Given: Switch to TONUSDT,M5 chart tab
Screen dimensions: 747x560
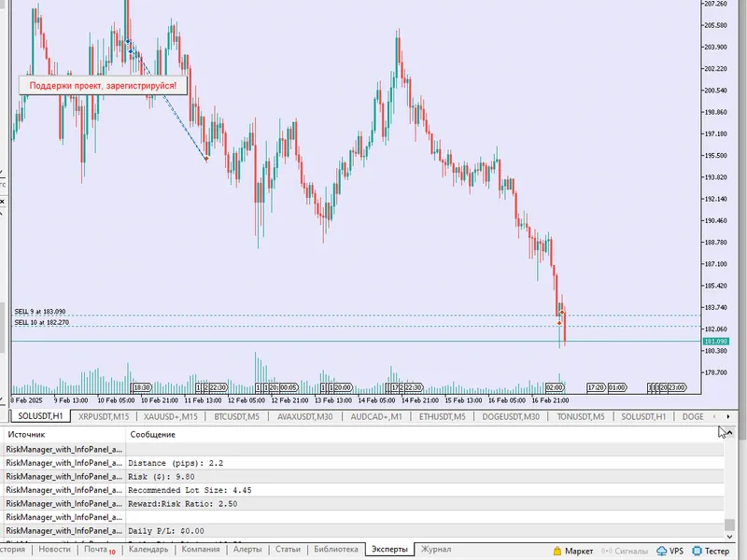Looking at the screenshot, I should [581, 416].
